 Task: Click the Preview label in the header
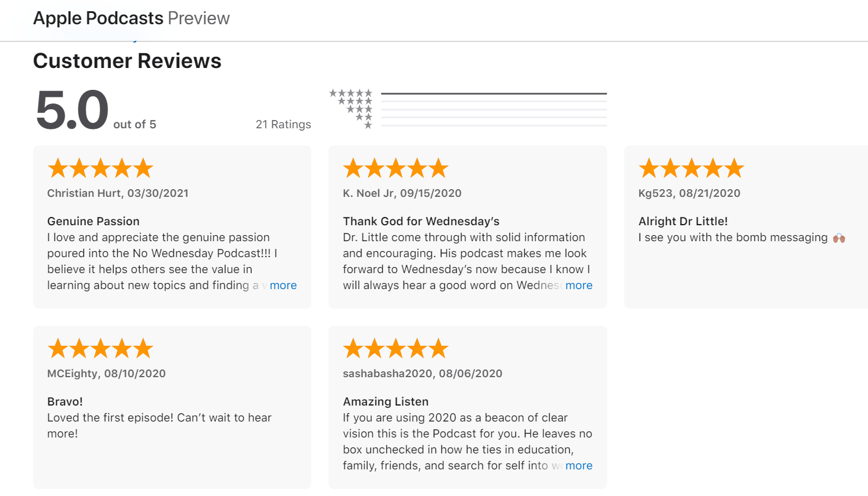click(x=199, y=18)
